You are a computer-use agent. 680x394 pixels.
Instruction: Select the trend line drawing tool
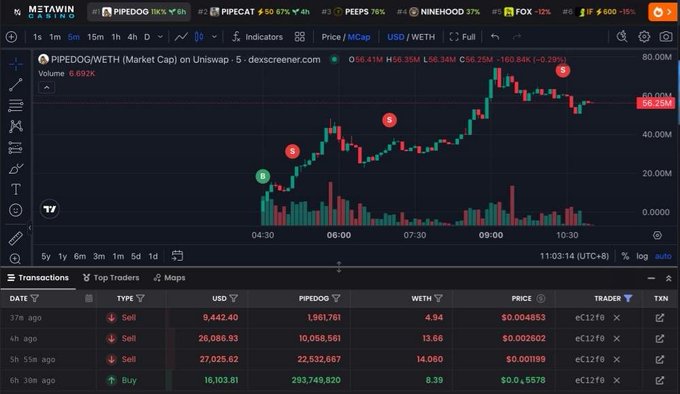click(x=16, y=85)
